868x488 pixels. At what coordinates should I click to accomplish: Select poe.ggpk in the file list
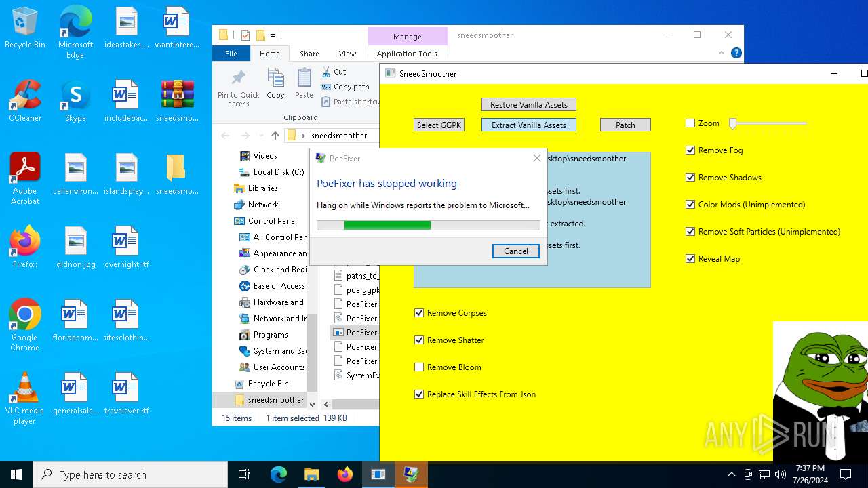(357, 290)
